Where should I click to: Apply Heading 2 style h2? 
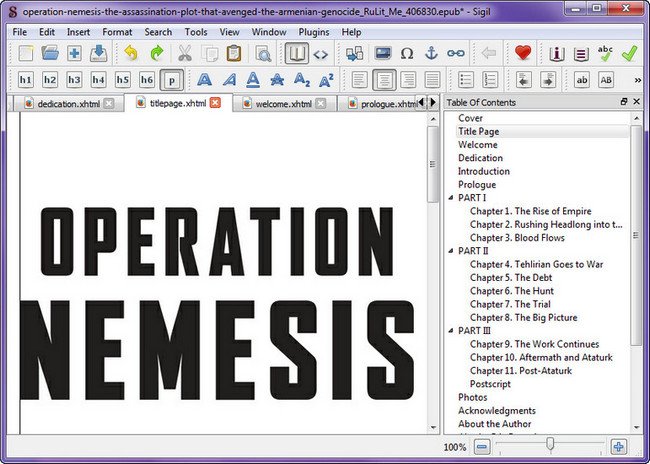(x=50, y=80)
